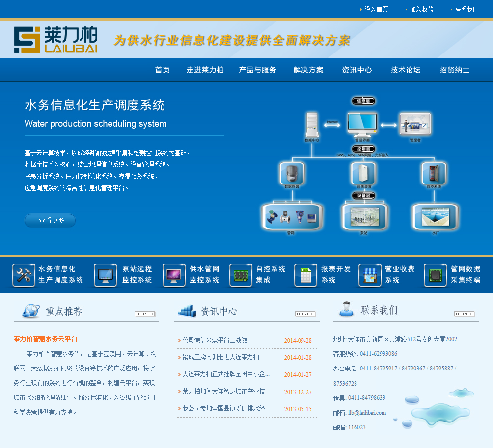
Task: Open news 莱力柏加入大连智慧城市产业技...
Action: pyautogui.click(x=226, y=392)
